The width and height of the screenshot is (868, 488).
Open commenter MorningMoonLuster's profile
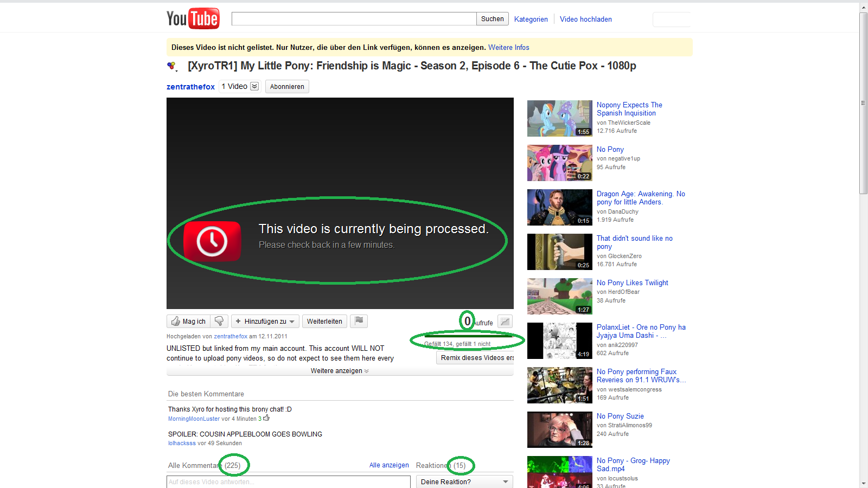tap(194, 419)
